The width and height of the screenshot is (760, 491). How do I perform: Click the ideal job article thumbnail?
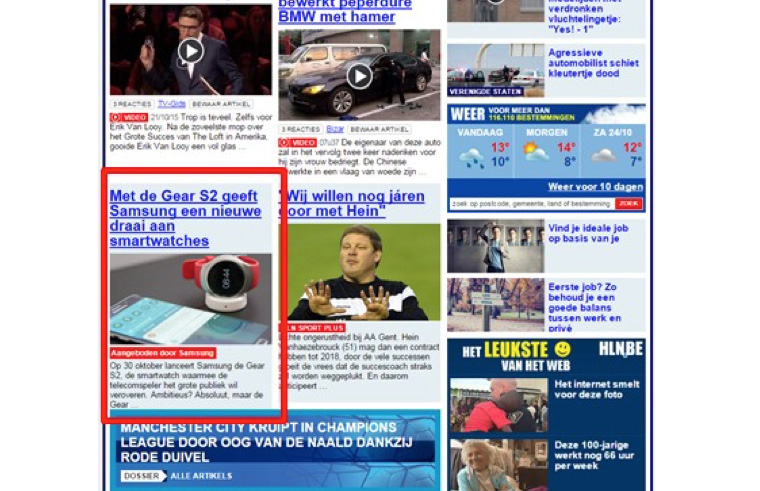(495, 246)
